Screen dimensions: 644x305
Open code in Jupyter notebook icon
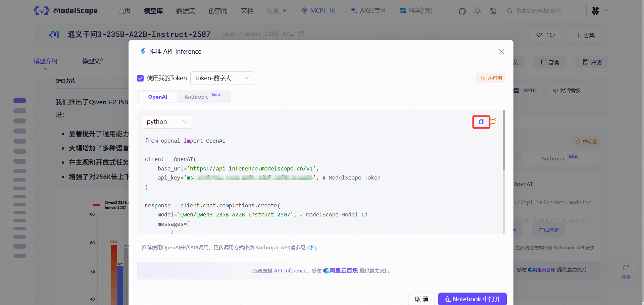point(493,121)
